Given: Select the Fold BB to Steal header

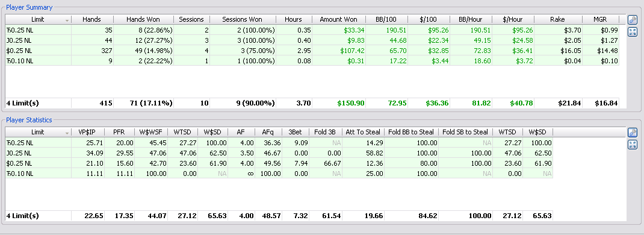Looking at the screenshot, I should [x=410, y=132].
